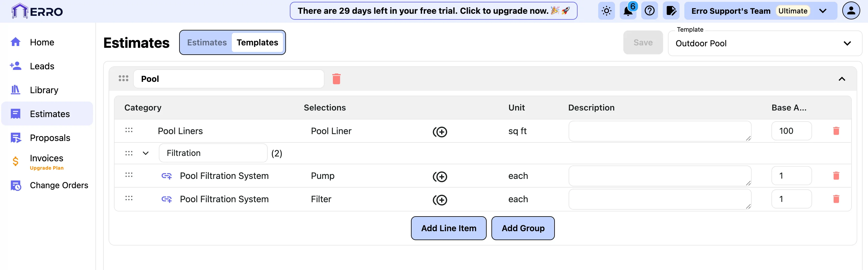Delete the Filter line item

click(x=836, y=199)
